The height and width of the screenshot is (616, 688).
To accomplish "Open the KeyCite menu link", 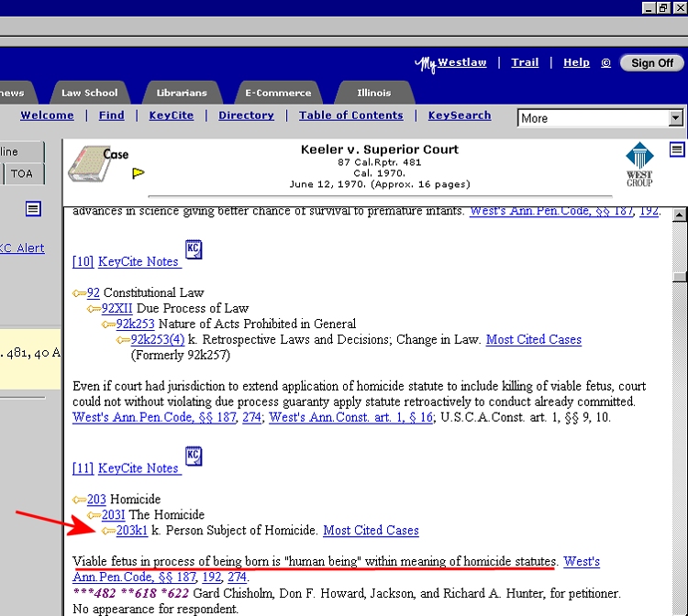I will point(172,115).
